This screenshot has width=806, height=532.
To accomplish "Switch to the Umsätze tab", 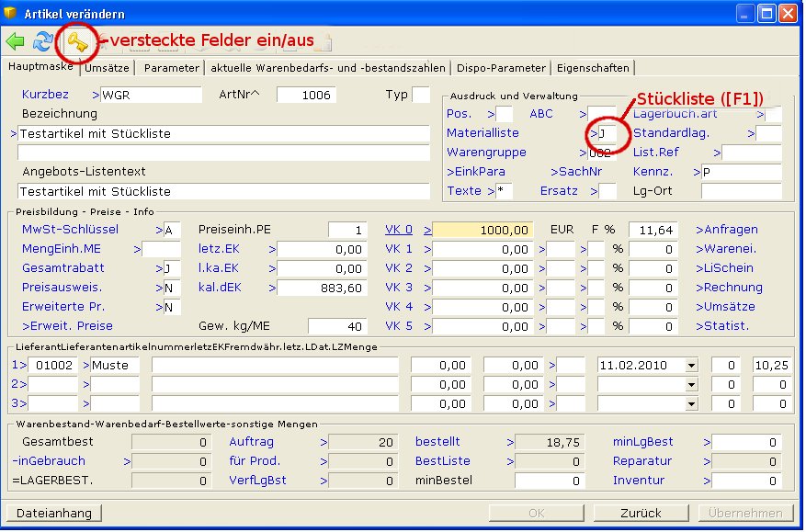I will [108, 68].
